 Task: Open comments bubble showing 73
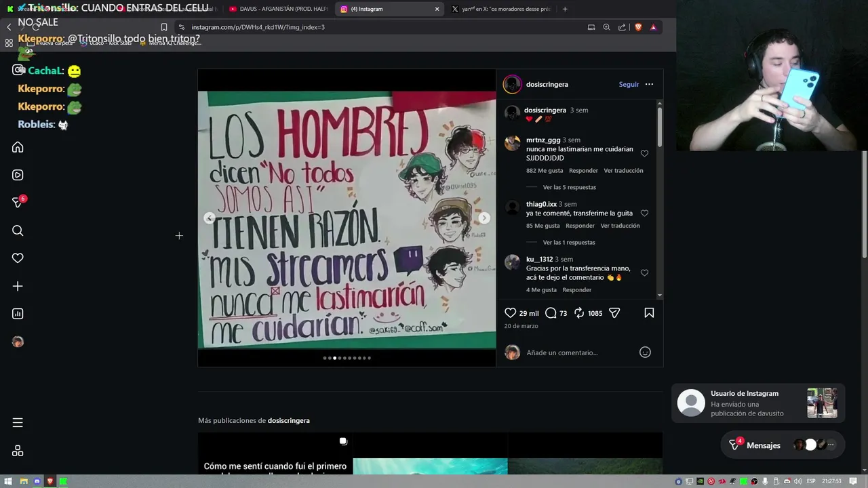pyautogui.click(x=551, y=312)
